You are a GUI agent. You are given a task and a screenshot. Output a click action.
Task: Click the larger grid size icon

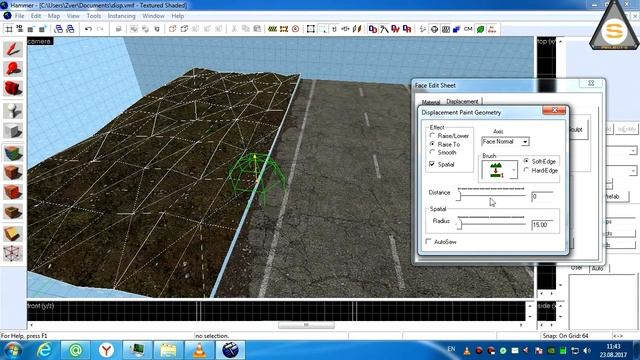pyautogui.click(x=42, y=29)
